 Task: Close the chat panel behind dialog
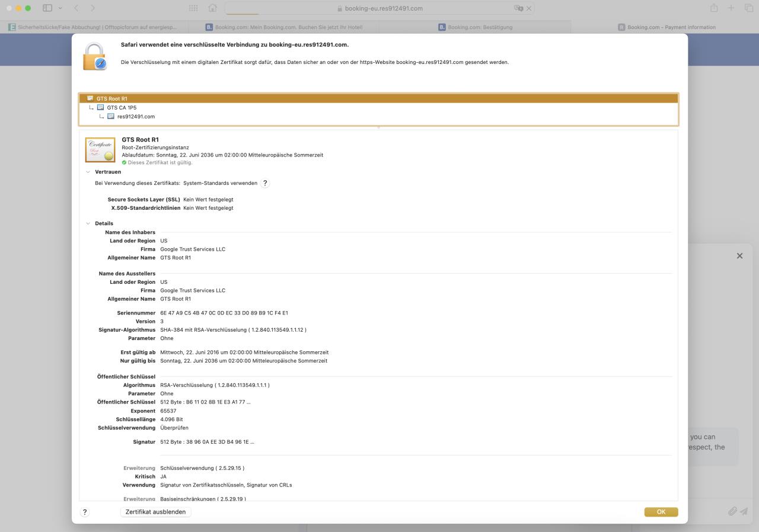click(739, 256)
